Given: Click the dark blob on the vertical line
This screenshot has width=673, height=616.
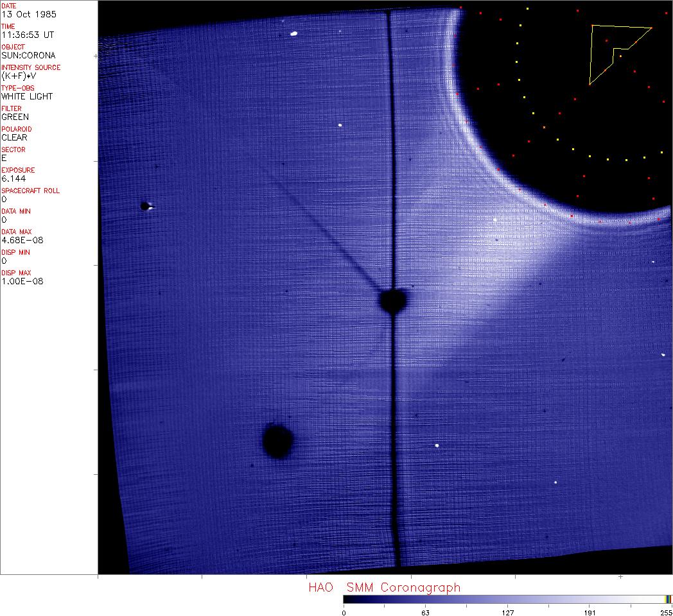Looking at the screenshot, I should [x=392, y=300].
